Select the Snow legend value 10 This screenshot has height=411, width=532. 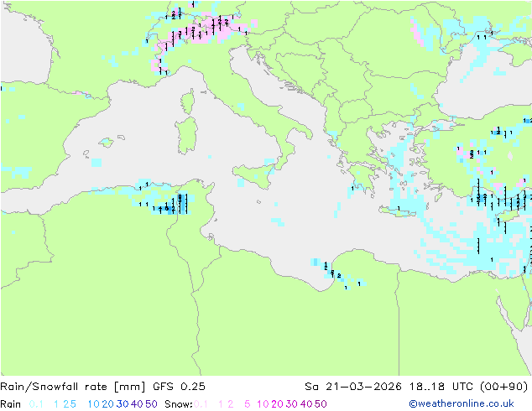click(x=263, y=404)
